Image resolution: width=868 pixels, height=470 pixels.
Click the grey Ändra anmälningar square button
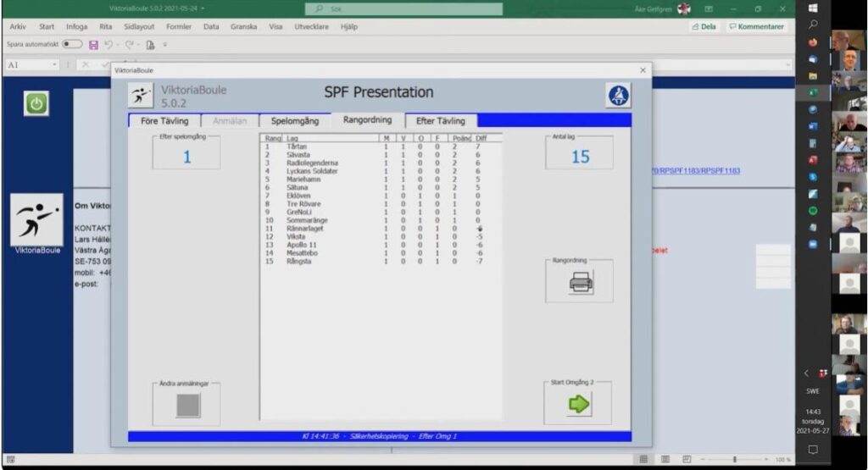pos(187,406)
